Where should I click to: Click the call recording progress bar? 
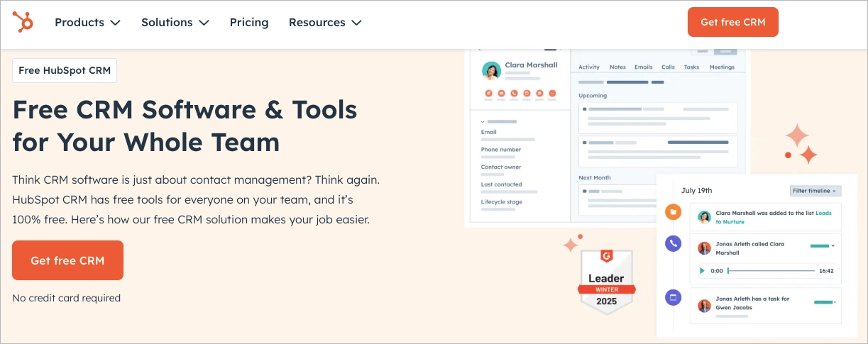771,271
